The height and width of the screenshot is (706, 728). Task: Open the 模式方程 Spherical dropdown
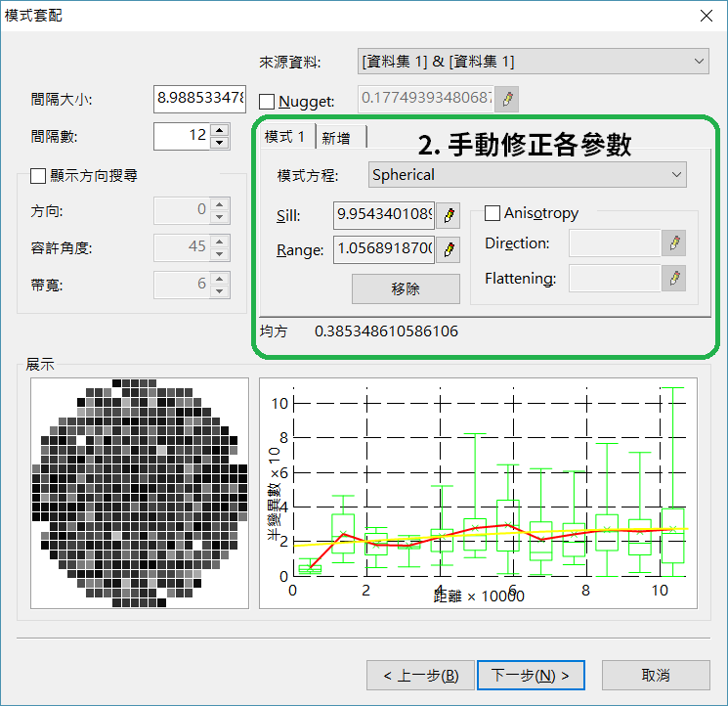pos(528,175)
